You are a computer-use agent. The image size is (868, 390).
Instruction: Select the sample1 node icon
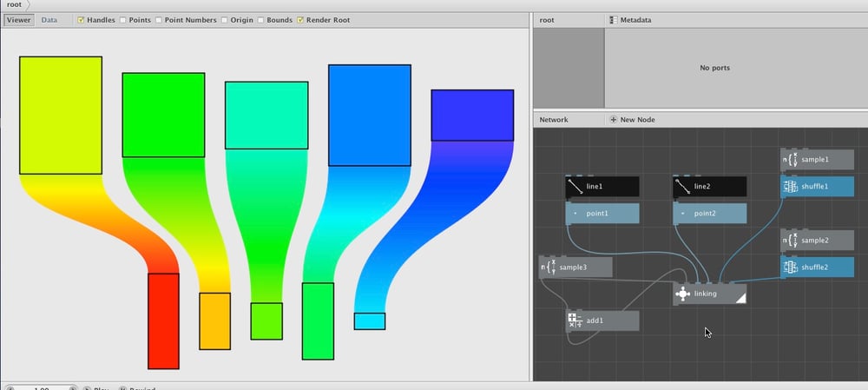click(x=790, y=160)
